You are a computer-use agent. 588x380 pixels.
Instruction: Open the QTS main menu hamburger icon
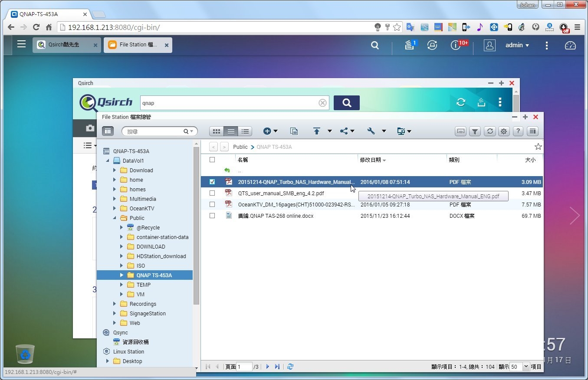click(21, 44)
